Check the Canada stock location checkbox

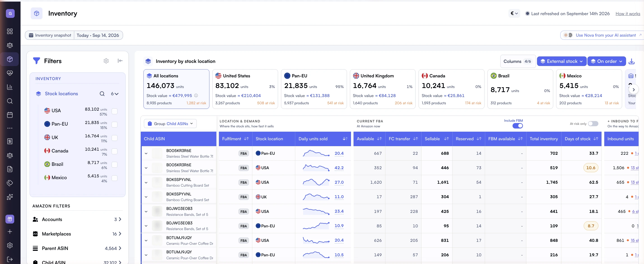[115, 151]
